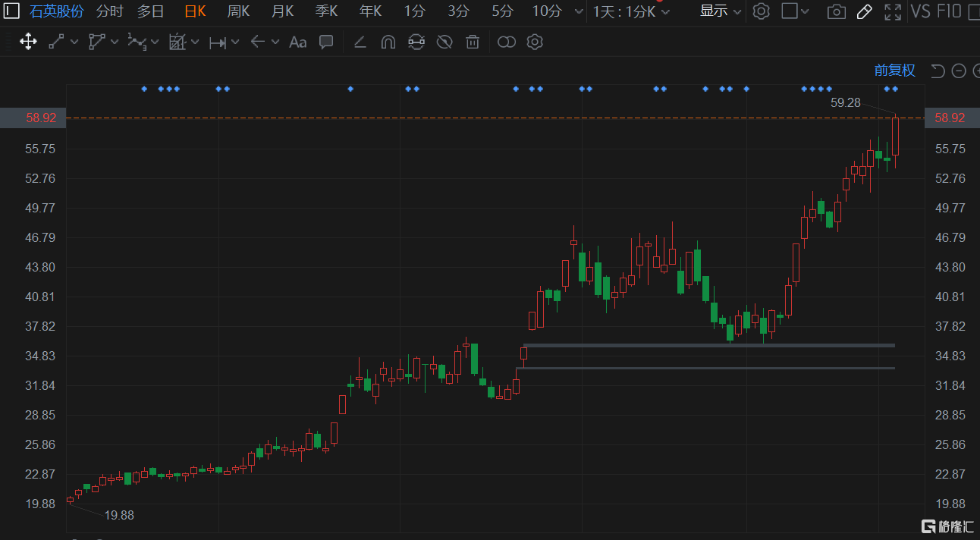The height and width of the screenshot is (540, 980).
Task: Select the 日K daily candlestick tab
Action: click(x=195, y=11)
